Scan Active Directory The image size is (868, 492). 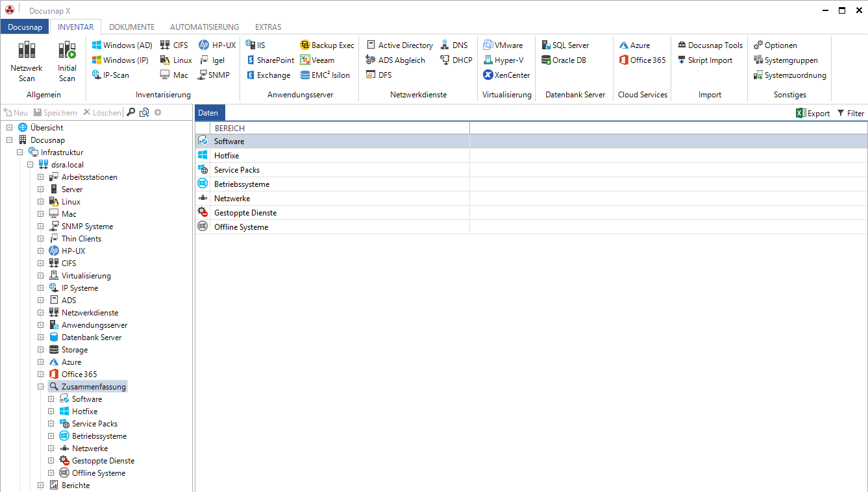click(x=400, y=45)
